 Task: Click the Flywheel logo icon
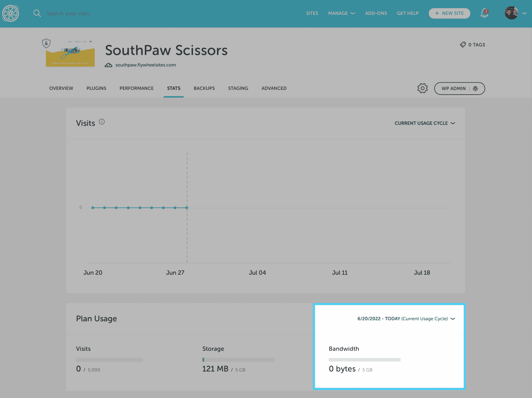click(x=10, y=13)
